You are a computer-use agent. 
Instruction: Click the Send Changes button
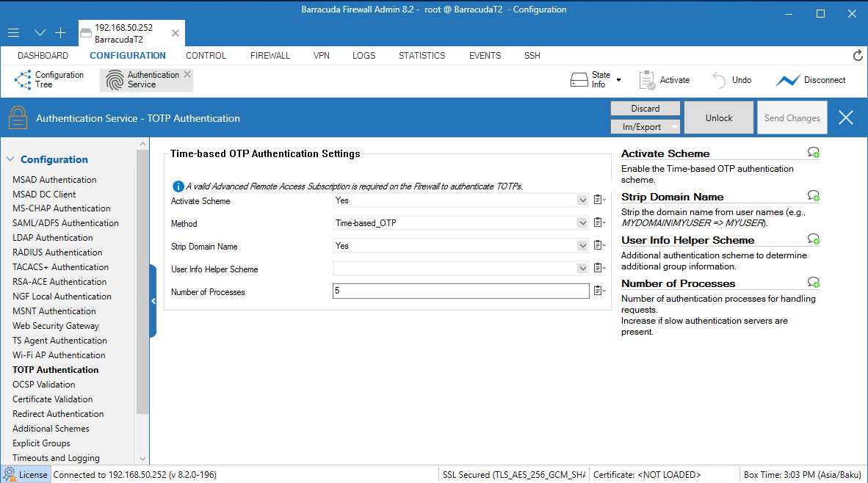[x=792, y=117]
